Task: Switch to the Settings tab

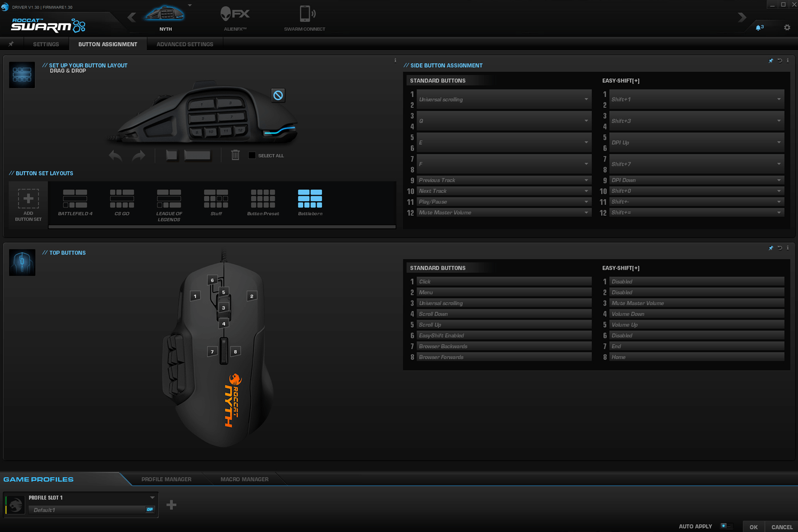Action: coord(46,44)
